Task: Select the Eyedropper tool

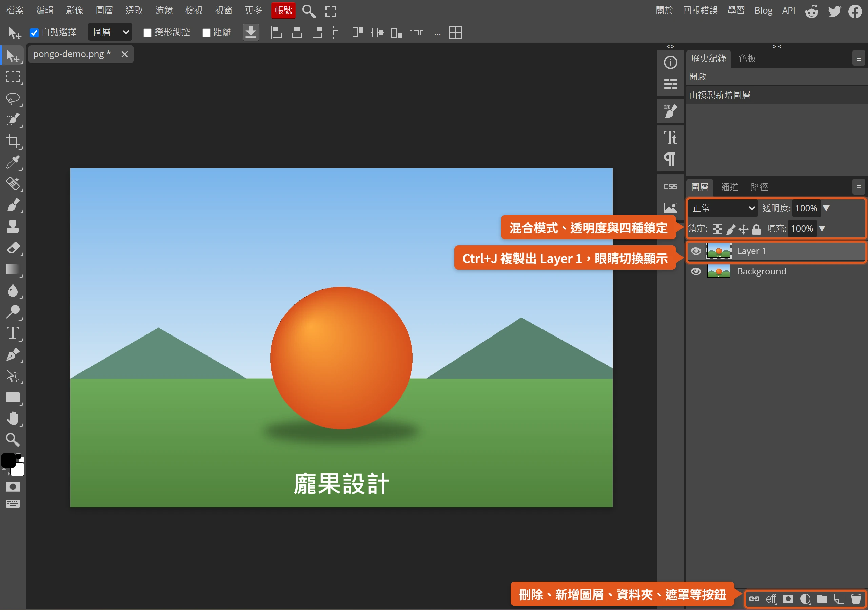Action: (13, 163)
